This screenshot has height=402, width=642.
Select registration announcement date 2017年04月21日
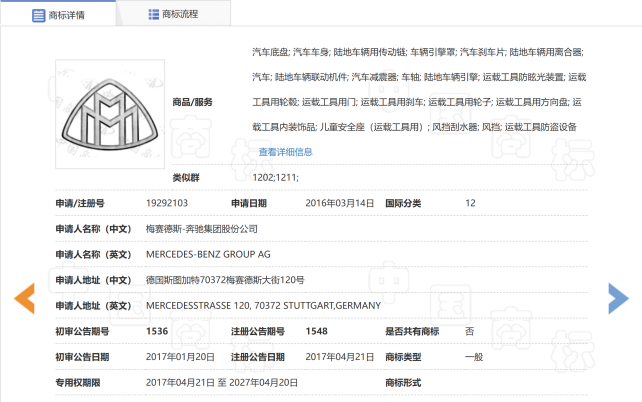(x=339, y=357)
